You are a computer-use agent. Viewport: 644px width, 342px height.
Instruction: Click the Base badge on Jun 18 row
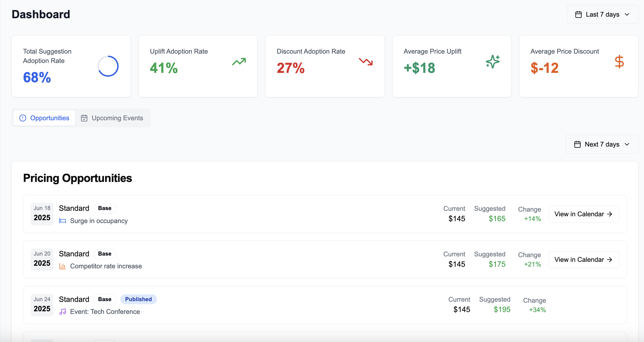(105, 208)
